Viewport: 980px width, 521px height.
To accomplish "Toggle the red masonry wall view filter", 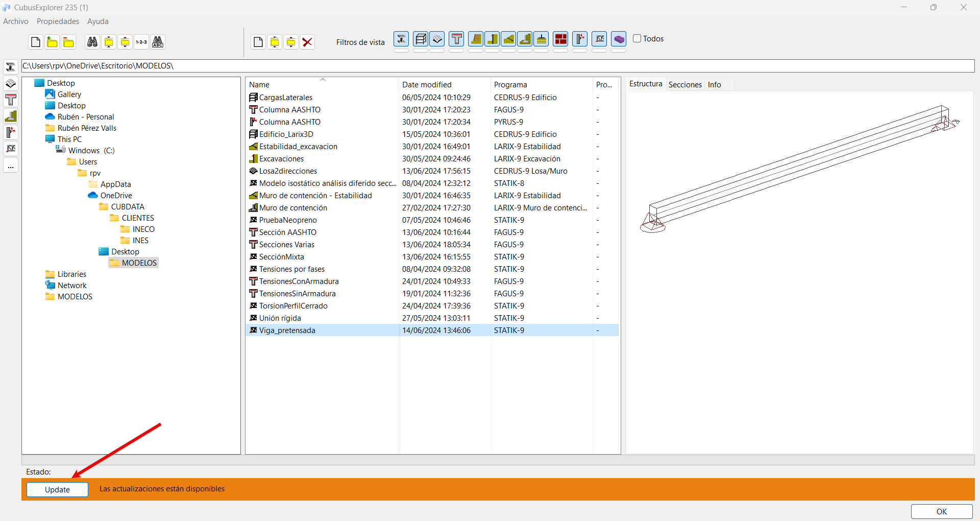I will pos(560,39).
